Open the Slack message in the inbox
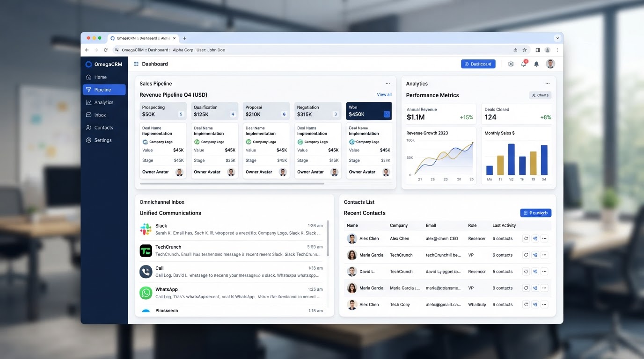 click(231, 229)
